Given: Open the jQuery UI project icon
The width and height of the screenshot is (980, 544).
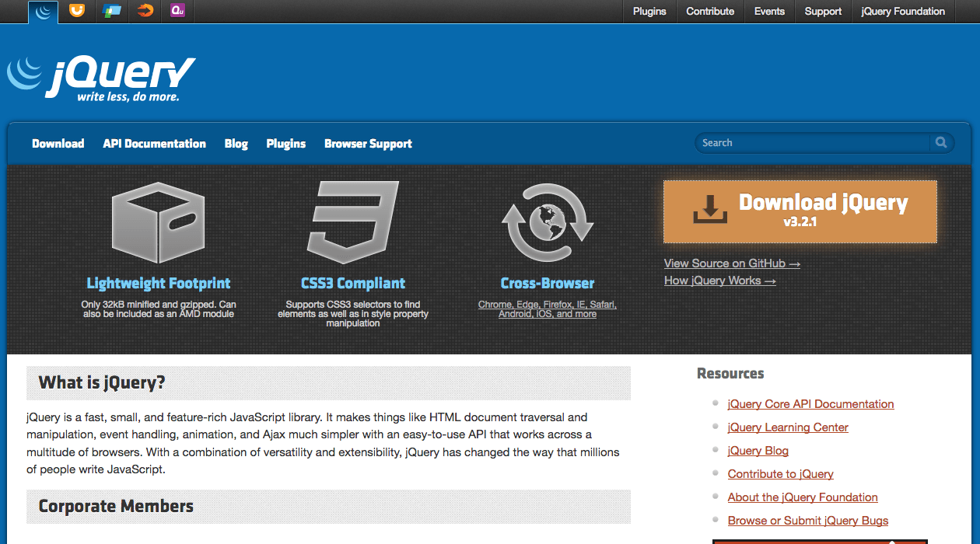Looking at the screenshot, I should 76,11.
